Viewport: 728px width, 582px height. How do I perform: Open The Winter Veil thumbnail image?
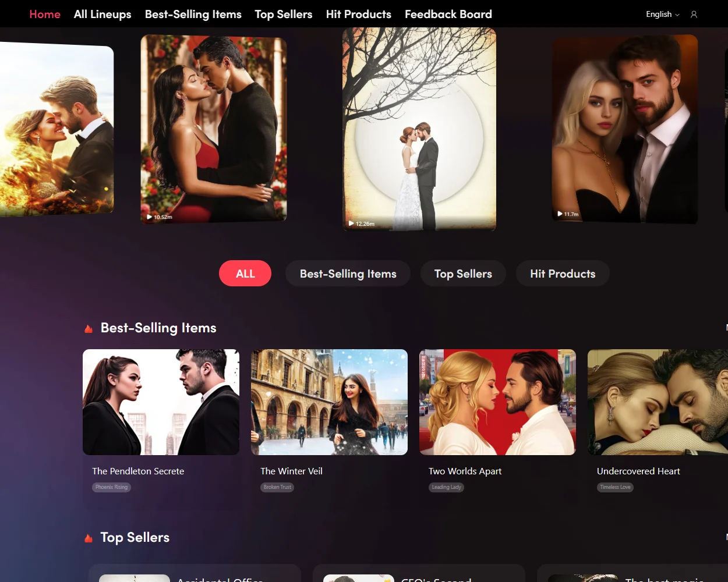[x=329, y=402]
